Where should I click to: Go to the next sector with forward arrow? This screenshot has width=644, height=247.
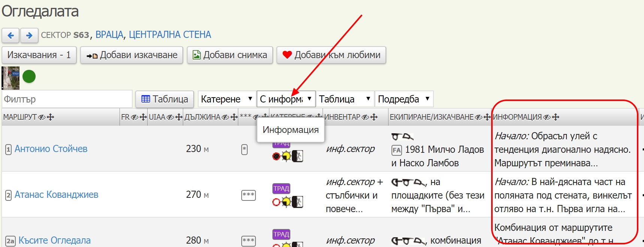(29, 35)
